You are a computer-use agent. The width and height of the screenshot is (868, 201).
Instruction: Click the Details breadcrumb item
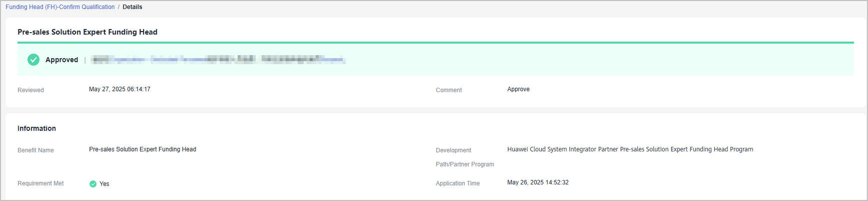tap(133, 7)
